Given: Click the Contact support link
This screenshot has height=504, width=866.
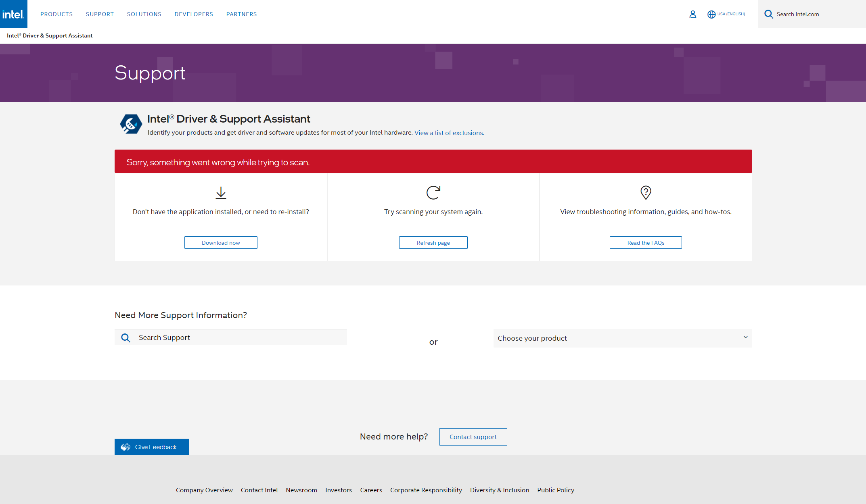Looking at the screenshot, I should click(473, 437).
